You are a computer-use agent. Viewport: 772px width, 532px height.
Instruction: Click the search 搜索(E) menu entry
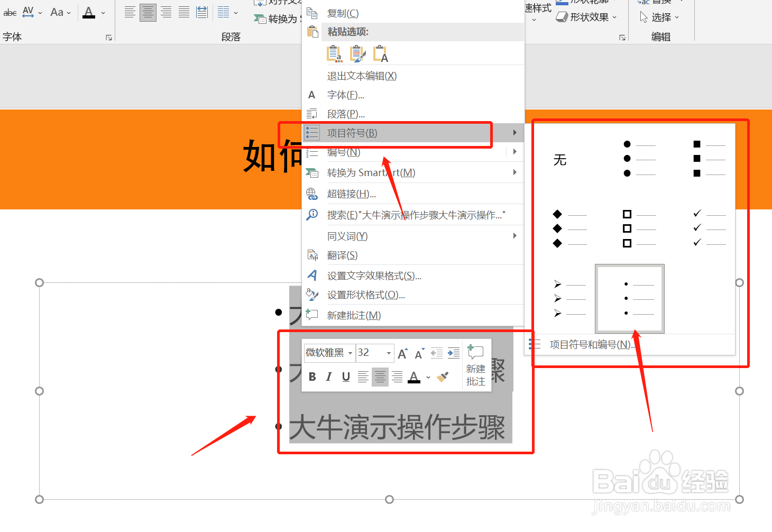[413, 215]
